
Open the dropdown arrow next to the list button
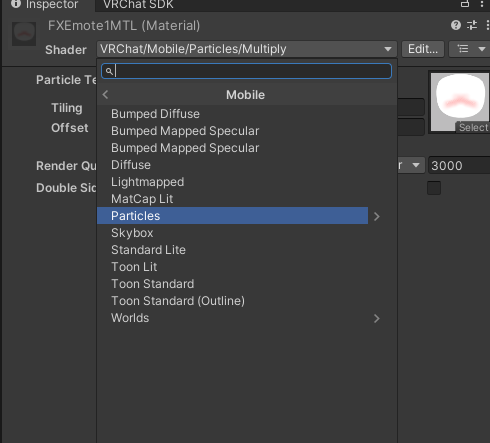coord(482,49)
